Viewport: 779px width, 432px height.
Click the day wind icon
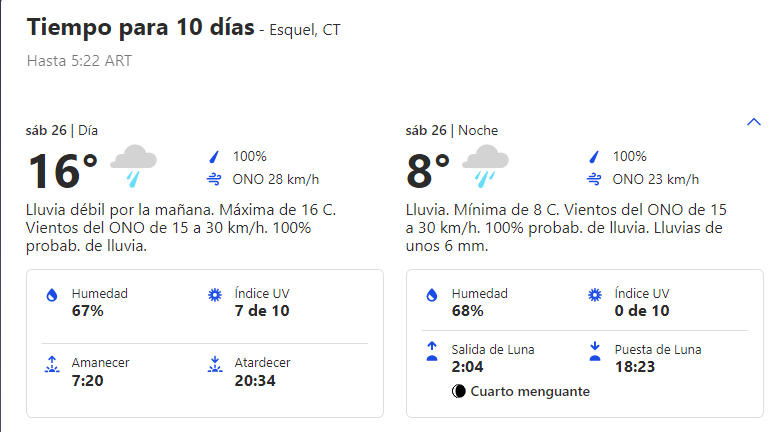(213, 180)
